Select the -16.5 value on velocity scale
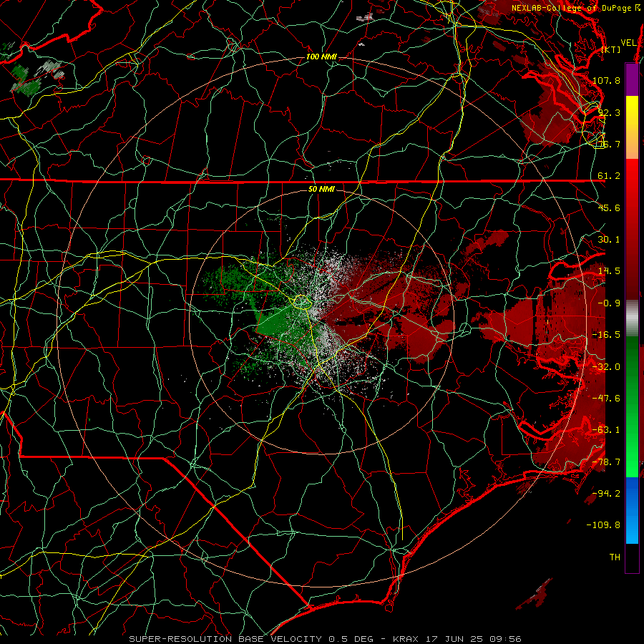 click(606, 335)
